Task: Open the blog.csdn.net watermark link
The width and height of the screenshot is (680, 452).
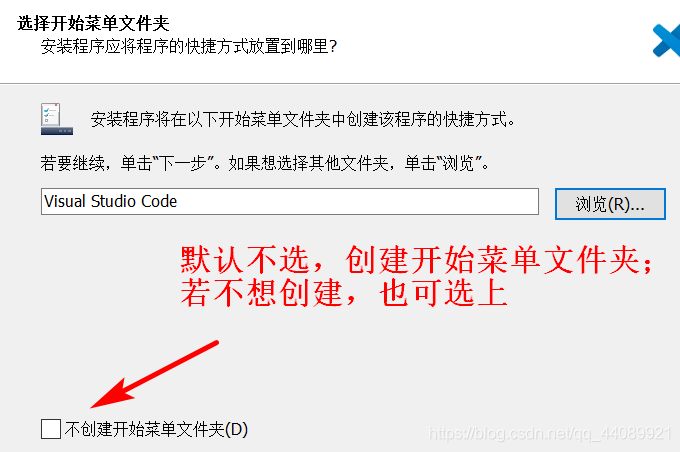Action: click(x=550, y=433)
